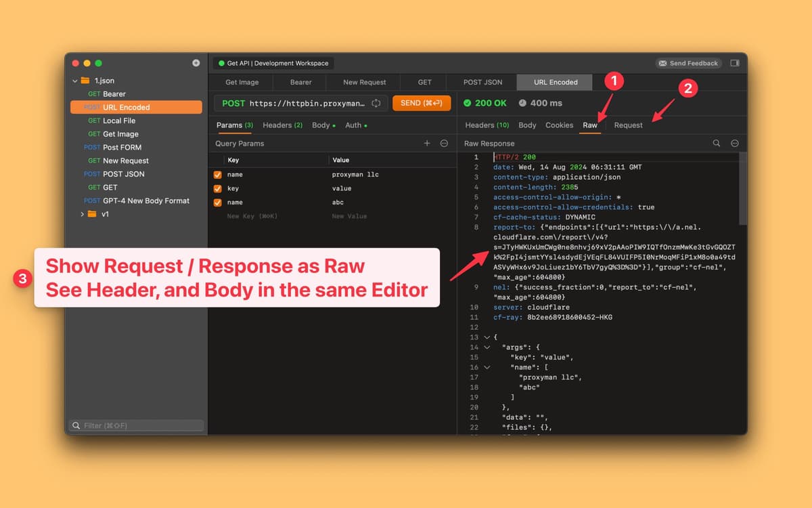Click the plus icon above the sidebar
Screen dimensions: 812x508
(196, 63)
